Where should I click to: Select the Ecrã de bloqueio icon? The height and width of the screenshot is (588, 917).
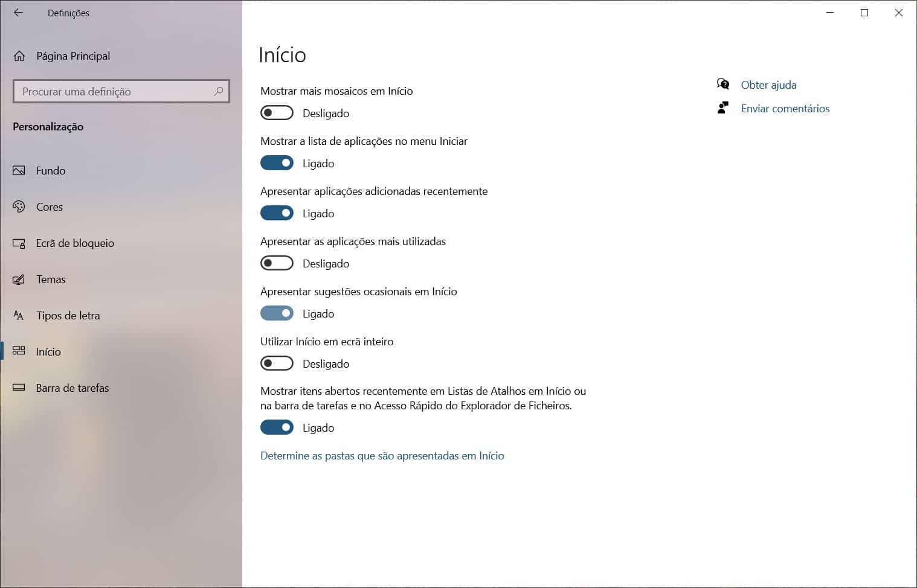[19, 243]
